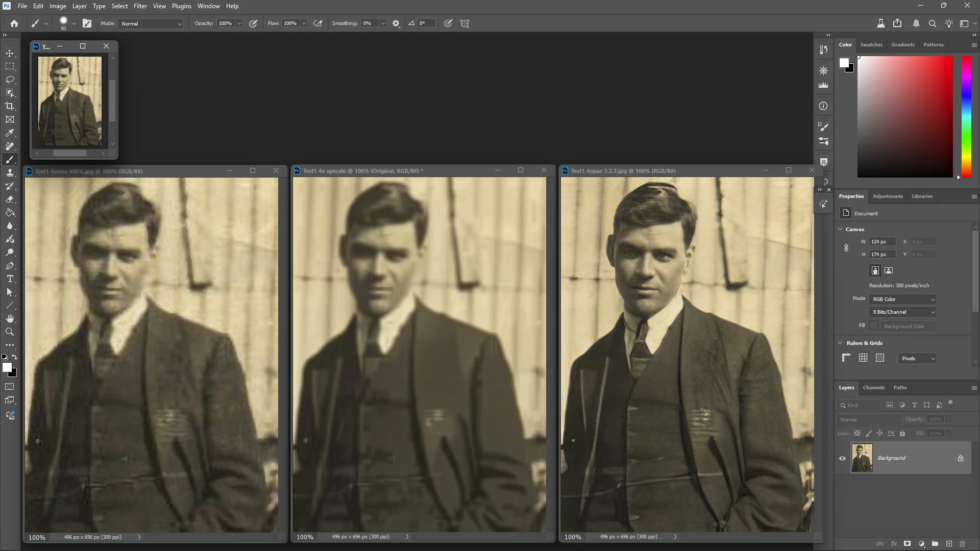This screenshot has width=980, height=551.
Task: Click the Test1-topaz-3.3.3.jpg document title
Action: 623,171
